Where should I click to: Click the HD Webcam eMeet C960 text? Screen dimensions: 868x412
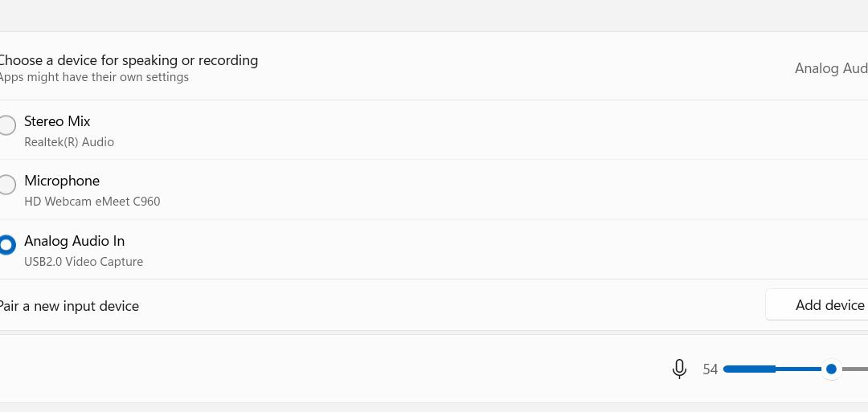click(x=92, y=202)
